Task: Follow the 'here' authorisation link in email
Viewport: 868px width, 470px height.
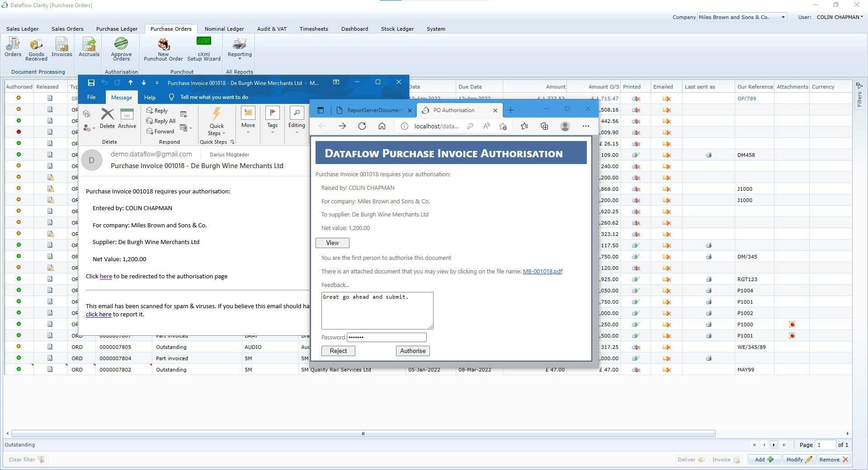Action: (x=106, y=277)
